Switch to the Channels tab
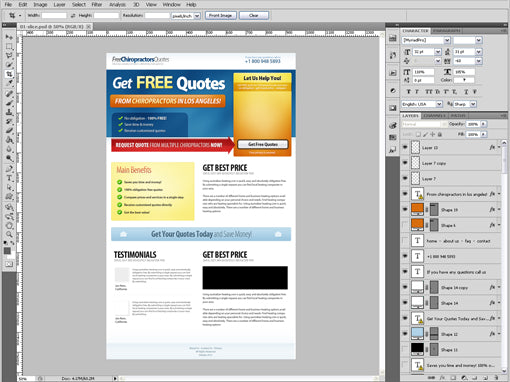Image resolution: width=510 pixels, height=382 pixels. [435, 116]
